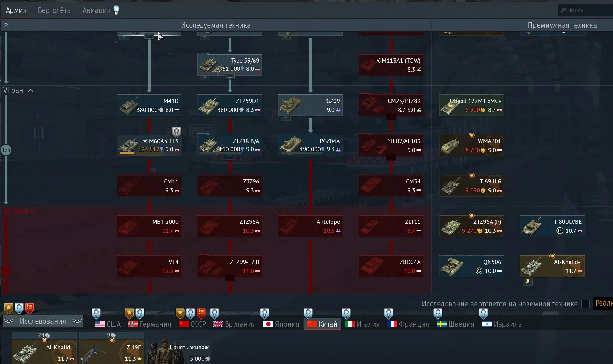
Task: Collapse the VI ранг section
Action: [x=31, y=91]
